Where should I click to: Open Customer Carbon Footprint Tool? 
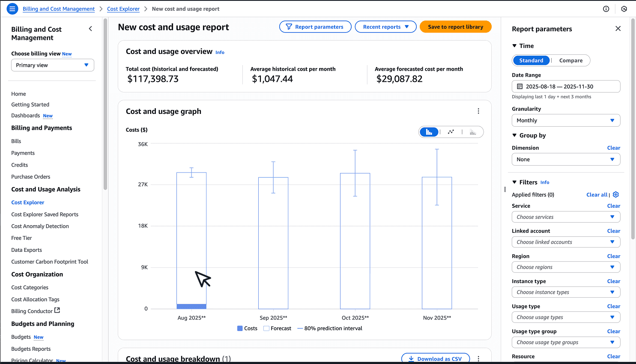tap(50, 262)
